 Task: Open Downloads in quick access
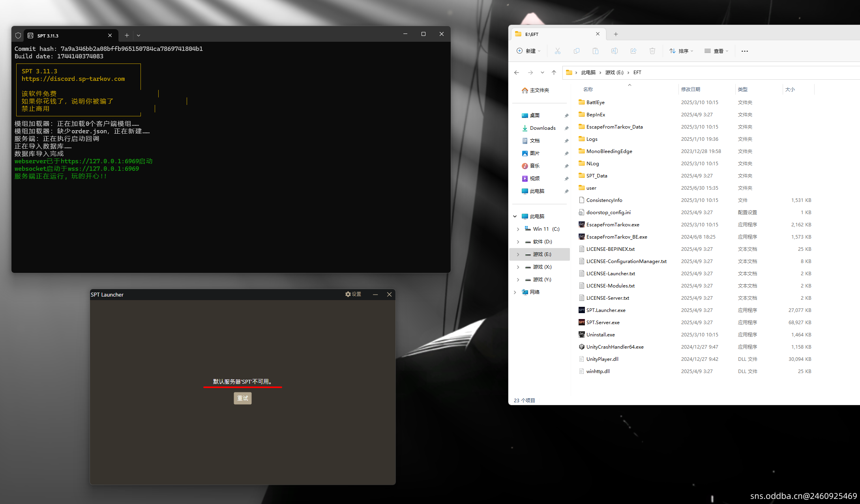[540, 128]
